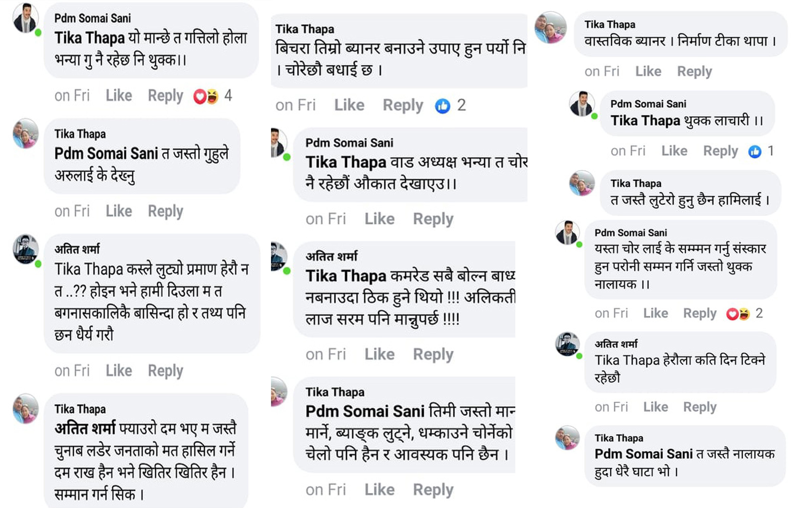Screen dimensions: 812x508
Task: Open author name अतित शर्मा on "कस्ले लुट्यो" comment
Action: 77,250
